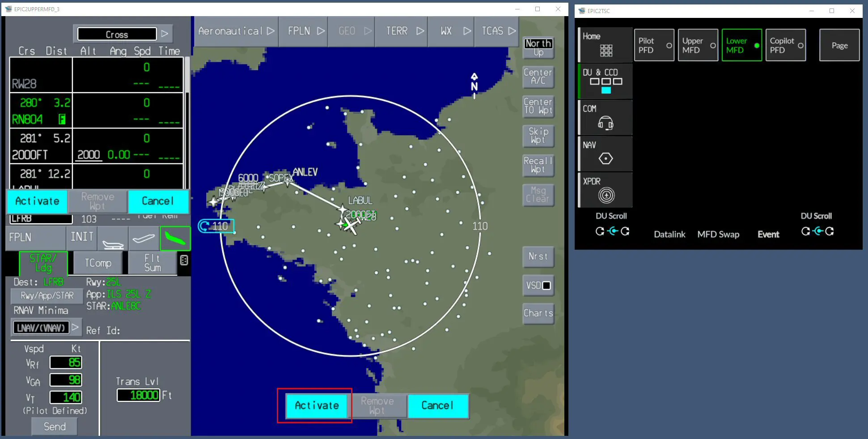Edit VRf speed field 85
The width and height of the screenshot is (868, 439).
pos(66,362)
